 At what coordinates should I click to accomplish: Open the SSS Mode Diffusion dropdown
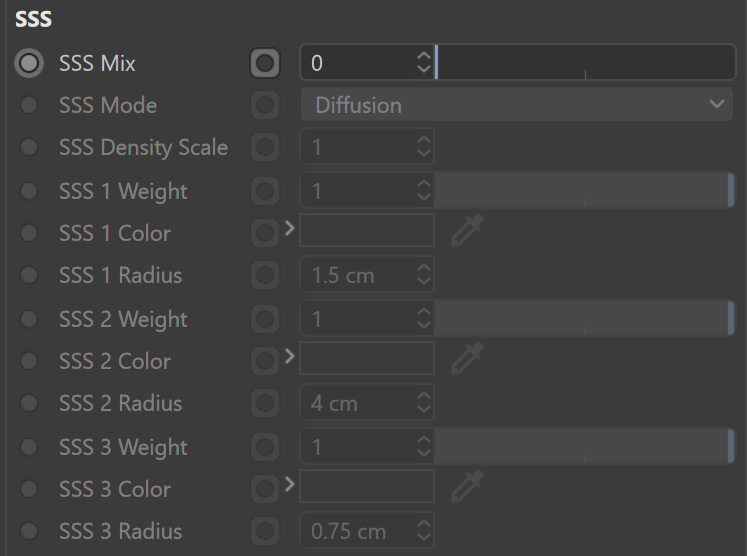tap(517, 104)
